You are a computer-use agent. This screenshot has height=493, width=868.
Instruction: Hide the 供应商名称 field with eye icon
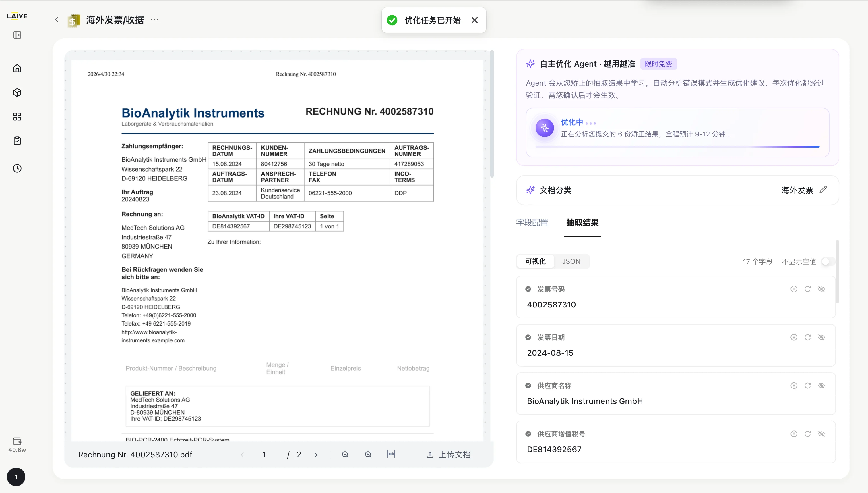click(822, 386)
